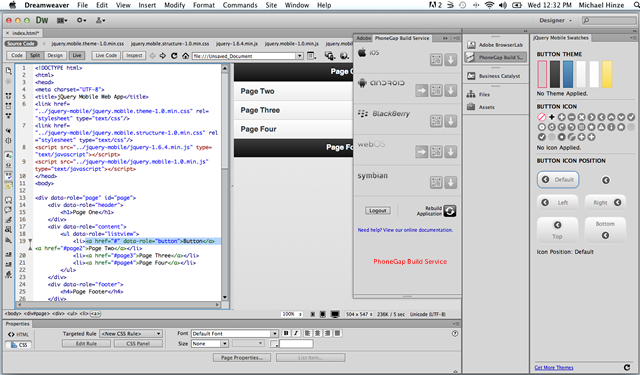Refresh the jQuery Mobile Swatches panel

click(627, 368)
